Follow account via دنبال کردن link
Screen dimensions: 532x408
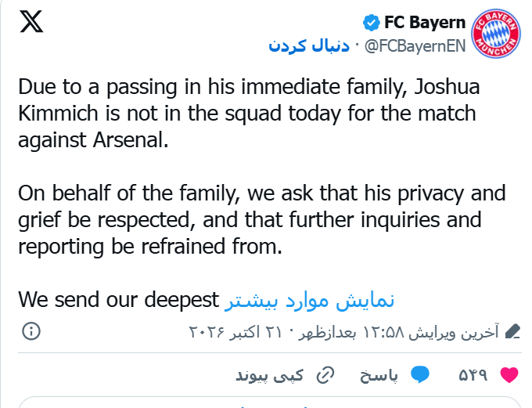[x=309, y=45]
